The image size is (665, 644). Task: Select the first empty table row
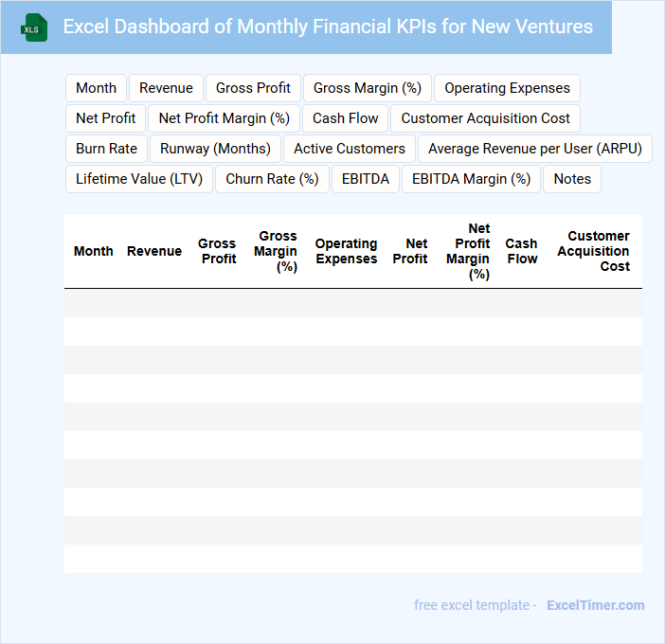[352, 303]
